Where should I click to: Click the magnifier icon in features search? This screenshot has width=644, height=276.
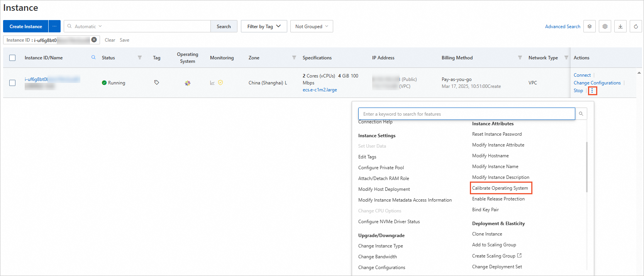[581, 114]
